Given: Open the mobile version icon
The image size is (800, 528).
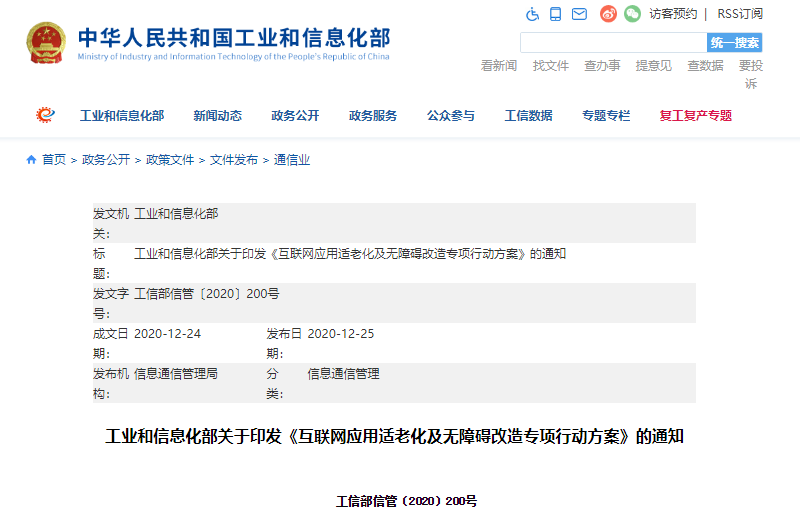Looking at the screenshot, I should tap(556, 14).
